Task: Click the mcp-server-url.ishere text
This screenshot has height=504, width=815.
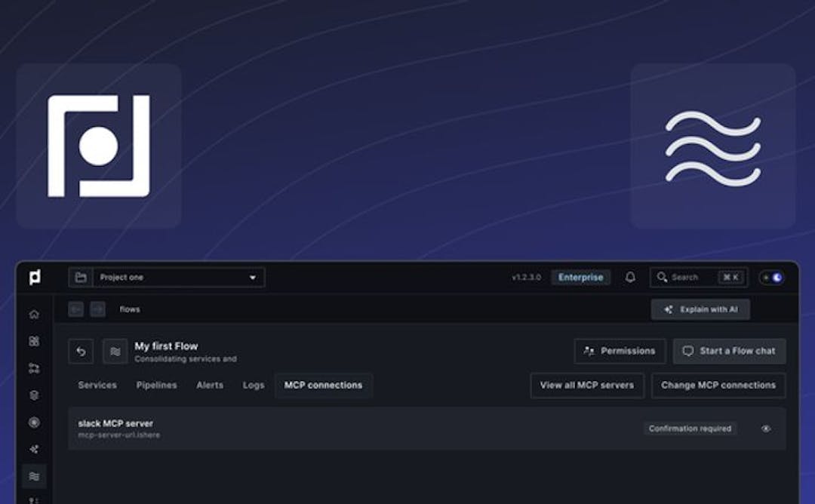Action: tap(119, 435)
